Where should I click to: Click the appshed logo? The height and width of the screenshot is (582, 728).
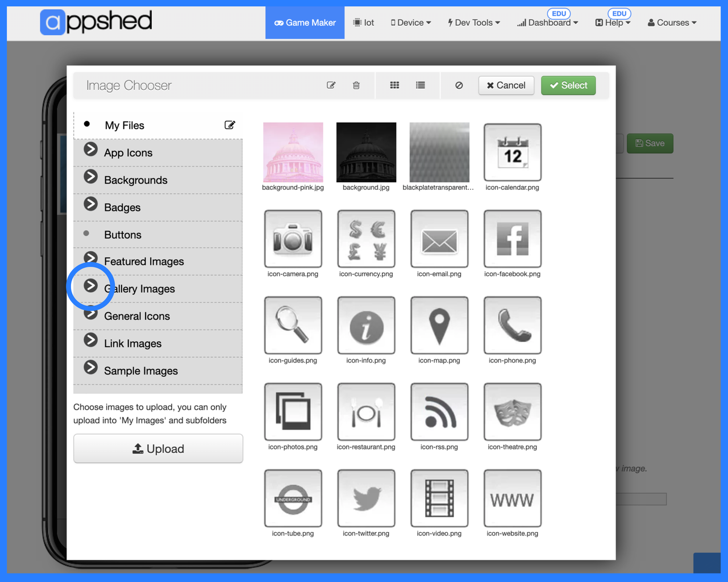coord(95,22)
